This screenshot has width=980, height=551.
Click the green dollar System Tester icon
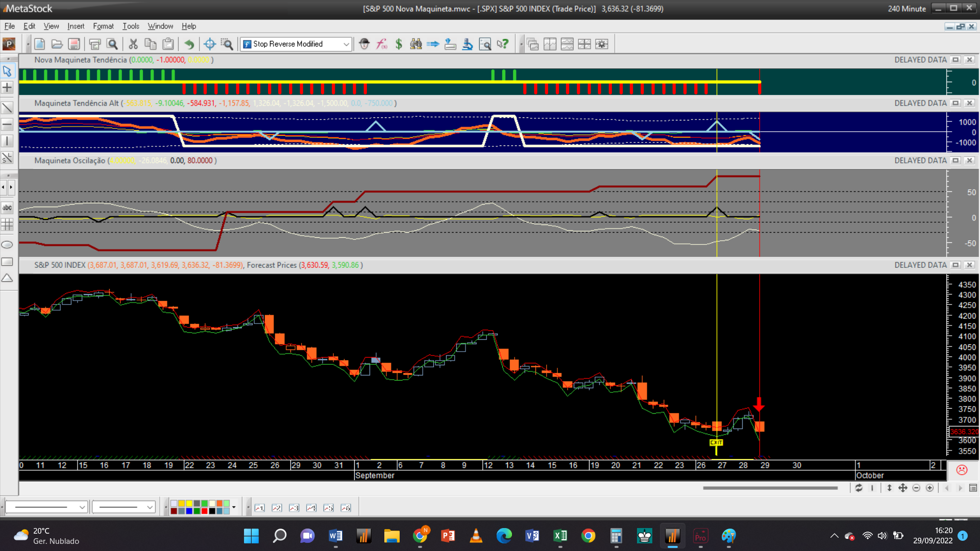tap(399, 44)
